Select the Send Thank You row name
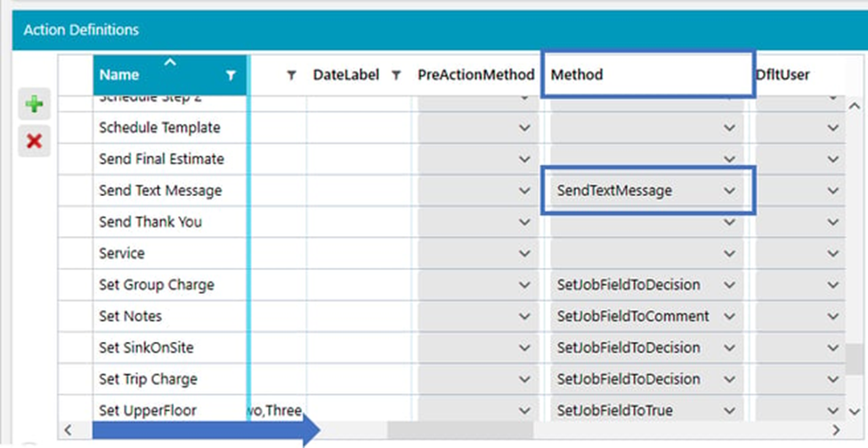Viewport: 868px width, 448px height. click(150, 222)
